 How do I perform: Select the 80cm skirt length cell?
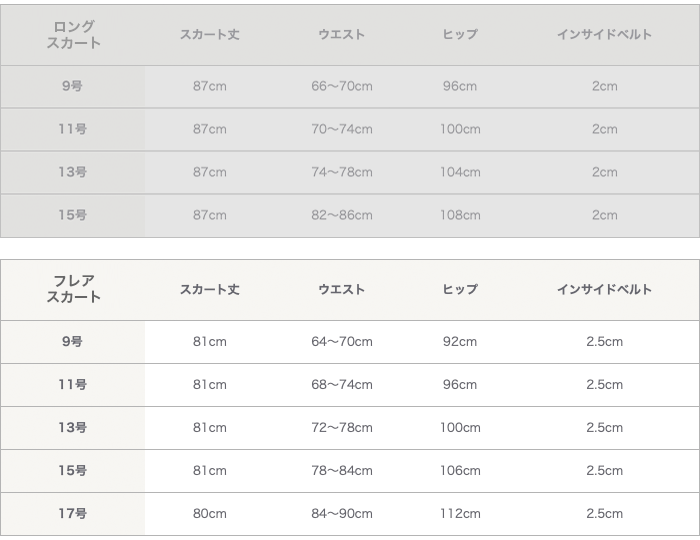tap(210, 514)
